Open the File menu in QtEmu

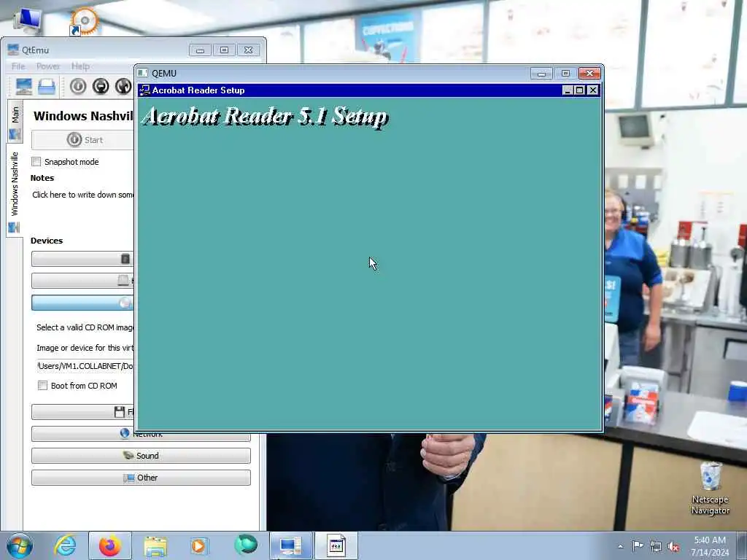point(18,66)
